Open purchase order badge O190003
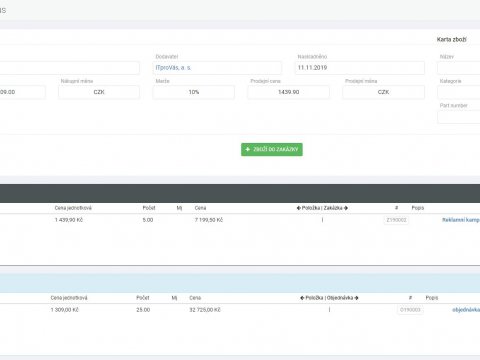480x360 pixels. click(x=410, y=310)
